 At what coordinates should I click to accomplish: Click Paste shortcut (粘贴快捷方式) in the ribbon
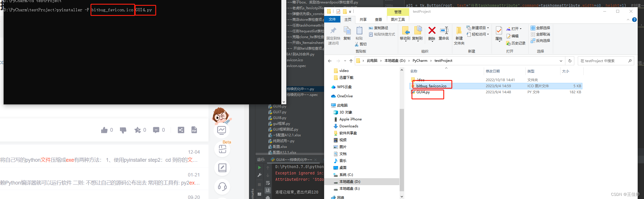(382, 34)
